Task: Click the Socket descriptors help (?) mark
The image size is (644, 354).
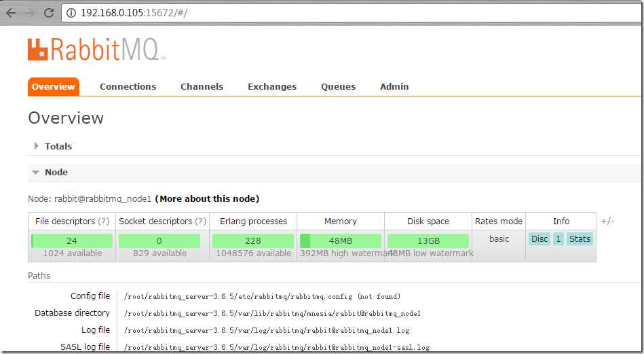Action: pyautogui.click(x=200, y=222)
